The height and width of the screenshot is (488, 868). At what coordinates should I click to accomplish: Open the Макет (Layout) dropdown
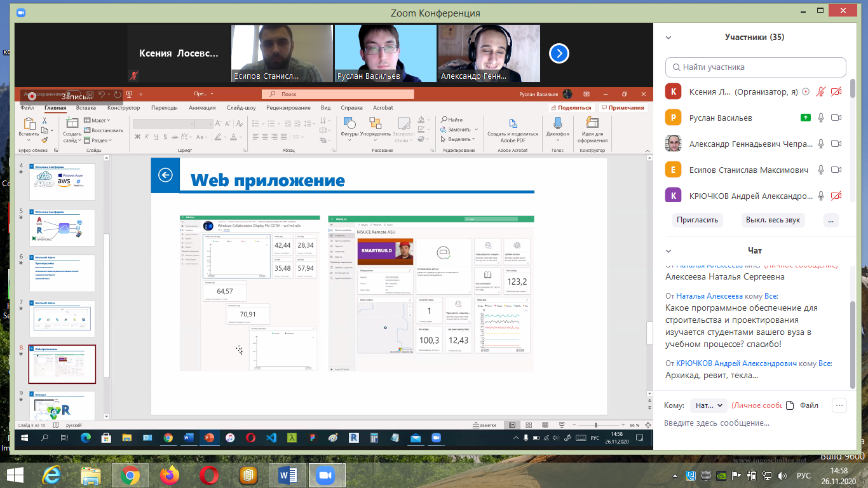(x=97, y=120)
